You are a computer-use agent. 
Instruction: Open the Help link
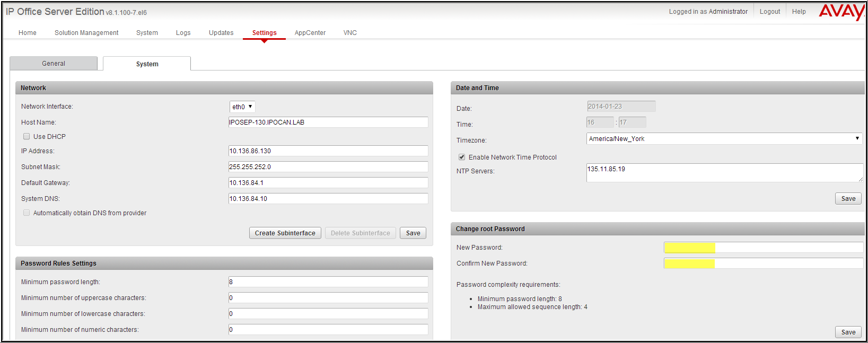[799, 11]
